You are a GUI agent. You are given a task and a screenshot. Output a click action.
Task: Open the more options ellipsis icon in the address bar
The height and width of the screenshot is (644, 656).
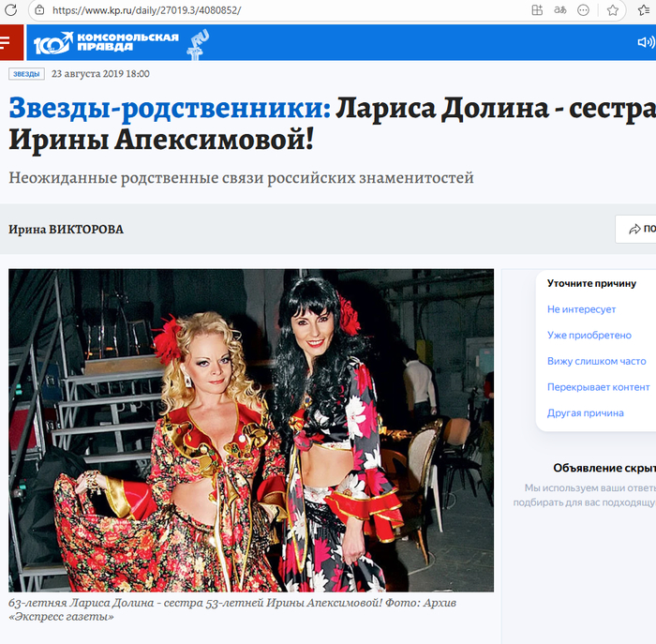pos(583,10)
